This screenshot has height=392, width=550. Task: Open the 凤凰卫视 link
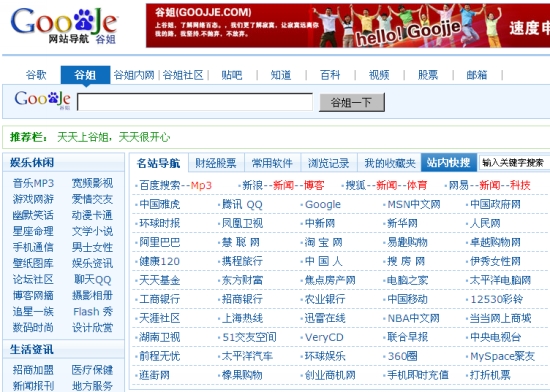242,223
